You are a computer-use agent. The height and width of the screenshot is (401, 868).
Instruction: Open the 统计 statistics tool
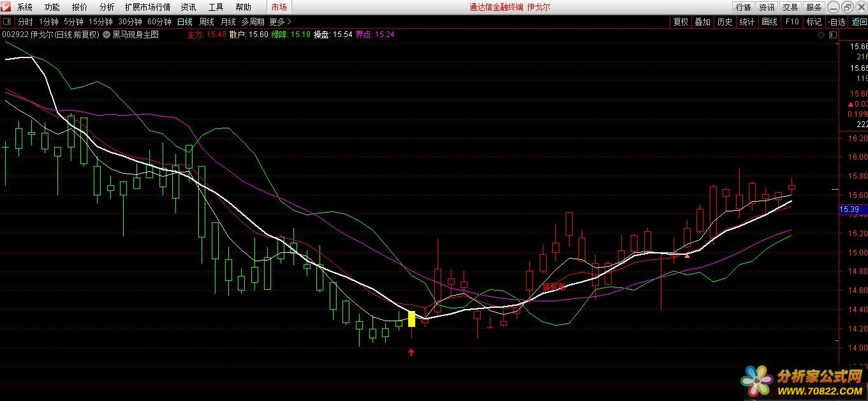point(746,21)
